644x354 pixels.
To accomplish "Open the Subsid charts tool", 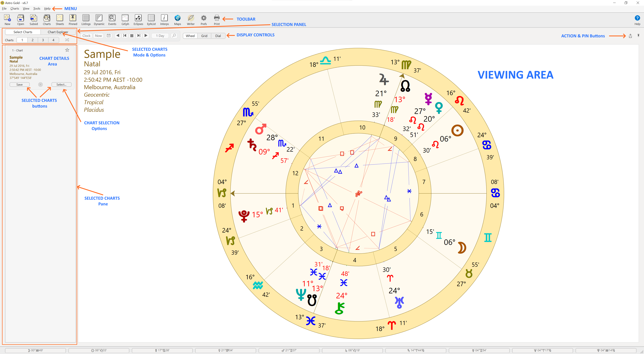I will pyautogui.click(x=34, y=20).
